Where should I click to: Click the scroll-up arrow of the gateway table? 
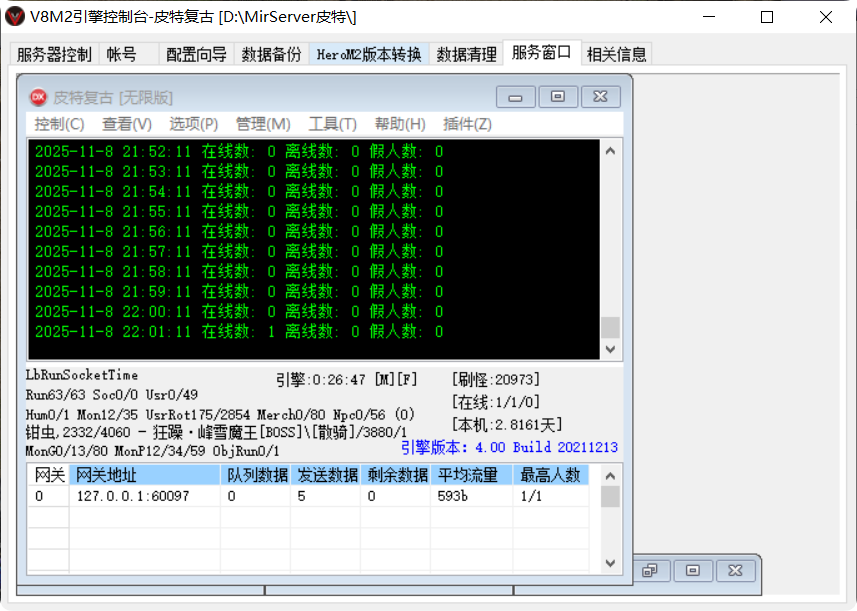point(610,478)
